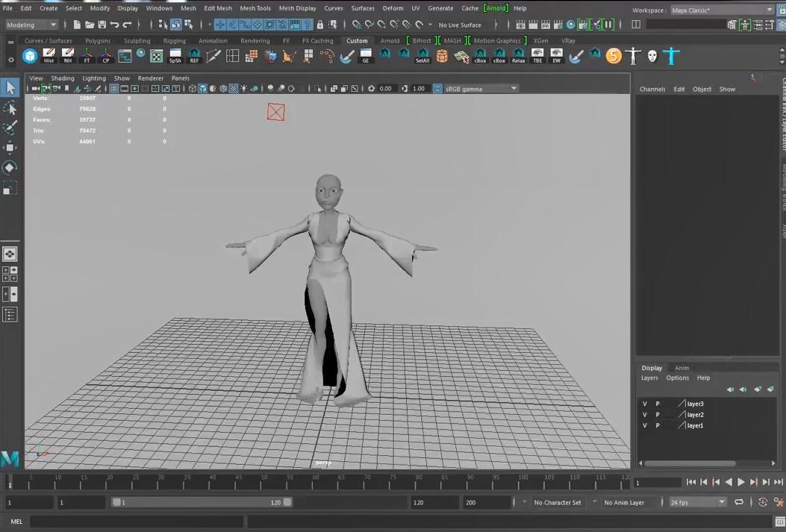Click the SelAll shelf button
786x532 pixels.
pos(422,56)
